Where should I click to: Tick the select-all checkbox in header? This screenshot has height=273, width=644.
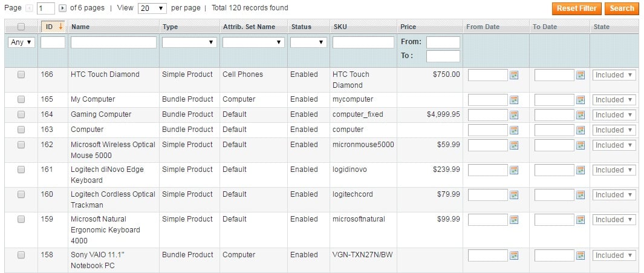tap(21, 27)
